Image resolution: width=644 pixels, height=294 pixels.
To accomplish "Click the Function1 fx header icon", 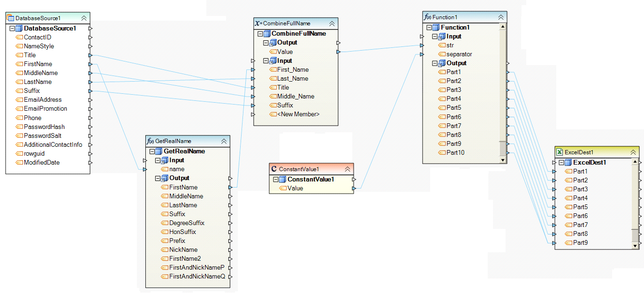I will pyautogui.click(x=428, y=17).
